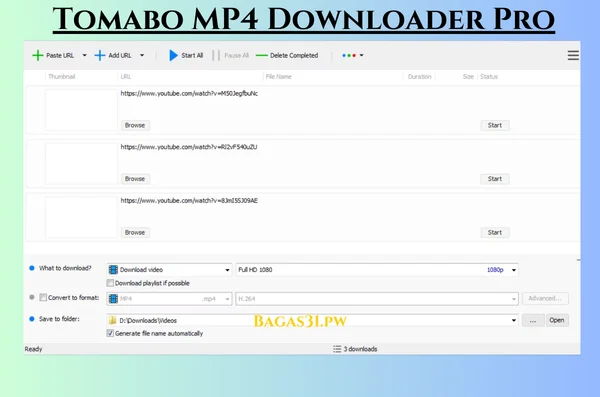Click the folder icon beside D:\Downloads\Videos
Image resolution: width=600 pixels, height=397 pixels.
[112, 320]
